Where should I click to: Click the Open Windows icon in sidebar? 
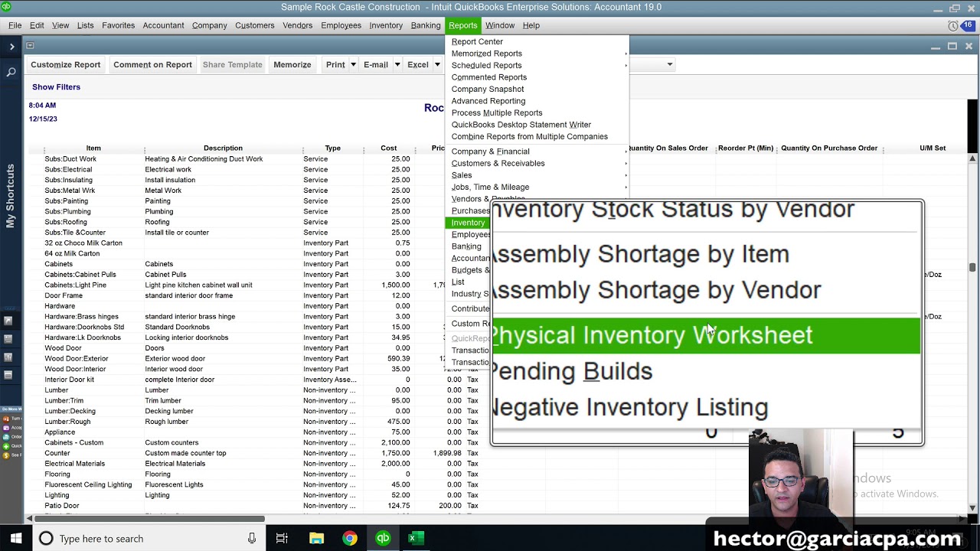pyautogui.click(x=8, y=375)
